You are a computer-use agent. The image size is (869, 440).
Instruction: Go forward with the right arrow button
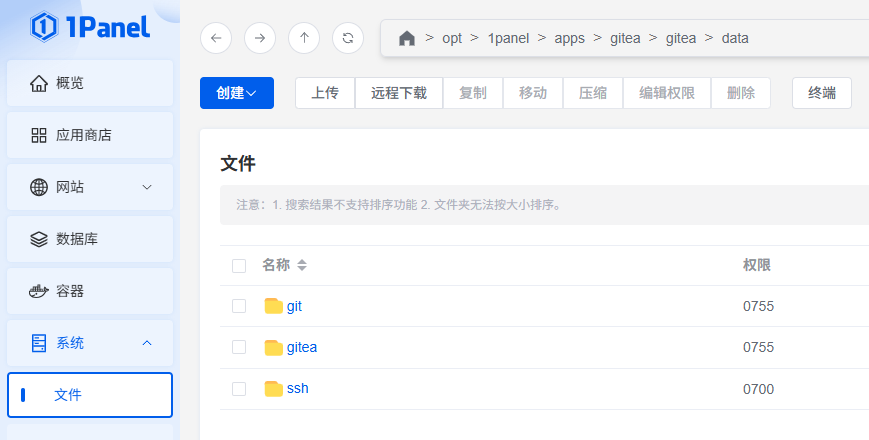click(x=260, y=38)
